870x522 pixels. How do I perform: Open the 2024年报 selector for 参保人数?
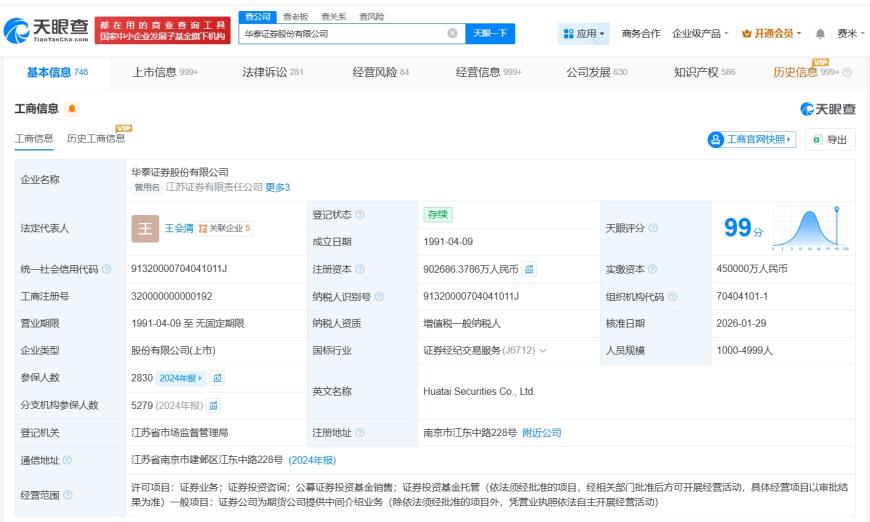pyautogui.click(x=181, y=378)
